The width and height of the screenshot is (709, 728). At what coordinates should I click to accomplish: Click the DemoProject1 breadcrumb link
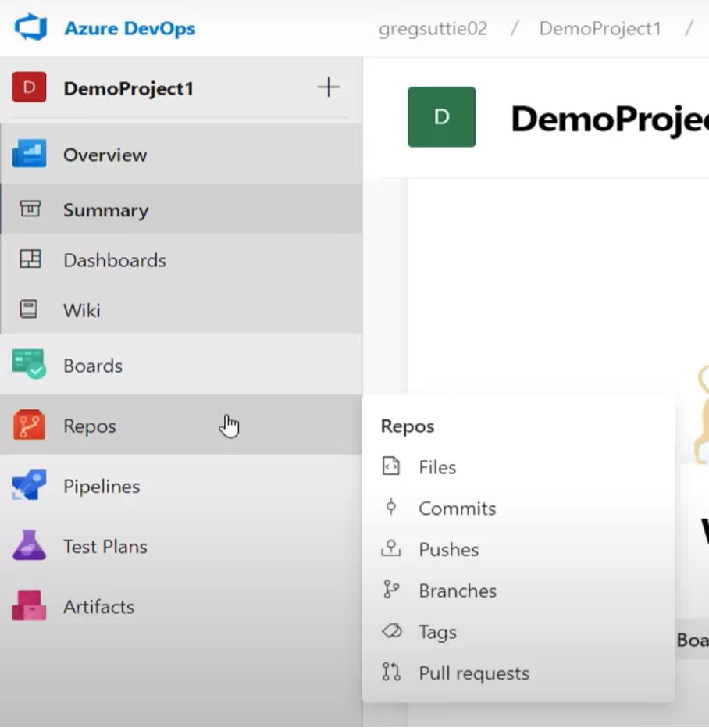click(x=600, y=29)
